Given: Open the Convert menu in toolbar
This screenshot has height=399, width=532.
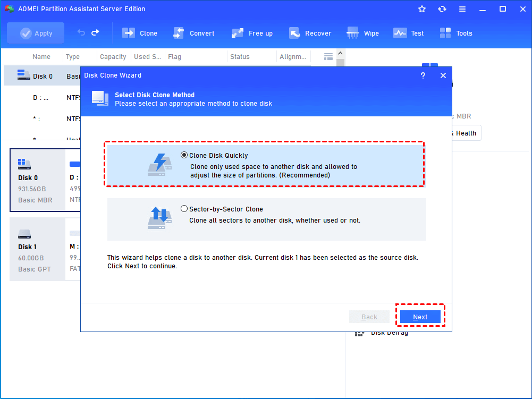Looking at the screenshot, I should pyautogui.click(x=194, y=33).
